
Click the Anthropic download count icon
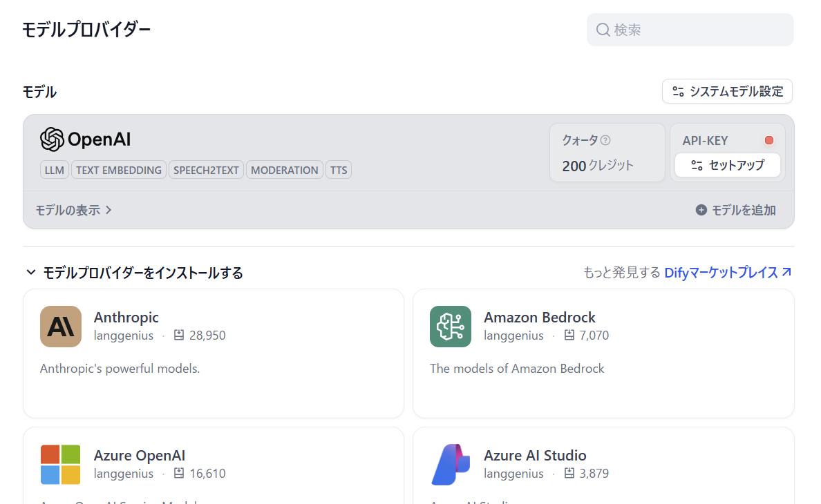tap(179, 335)
